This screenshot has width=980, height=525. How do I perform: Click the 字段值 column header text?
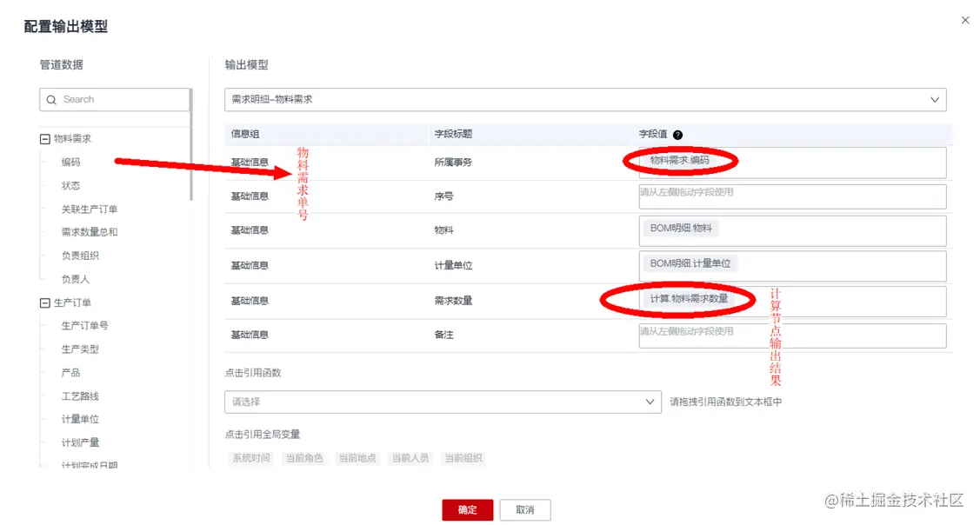653,134
